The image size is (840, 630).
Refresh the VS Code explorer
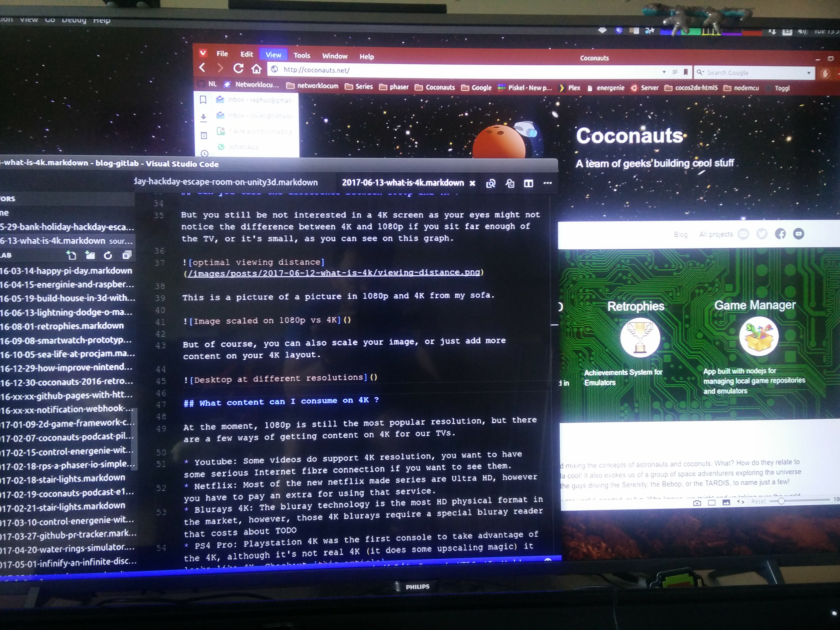108,255
